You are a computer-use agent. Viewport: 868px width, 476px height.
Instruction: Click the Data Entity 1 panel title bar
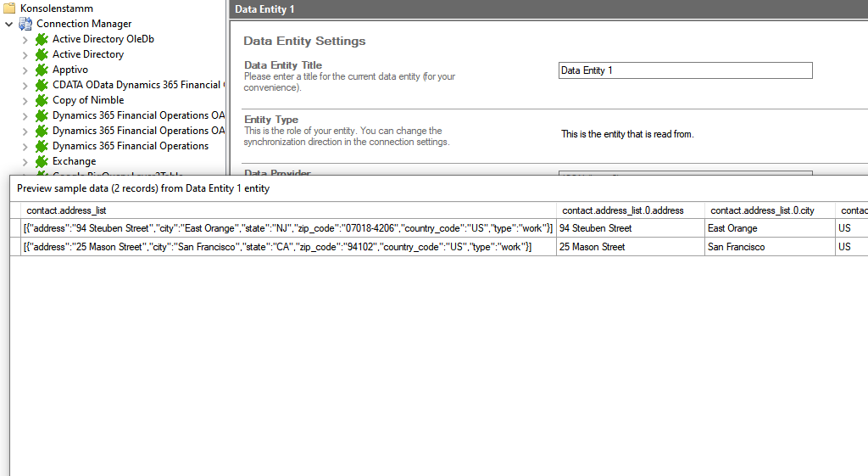548,9
